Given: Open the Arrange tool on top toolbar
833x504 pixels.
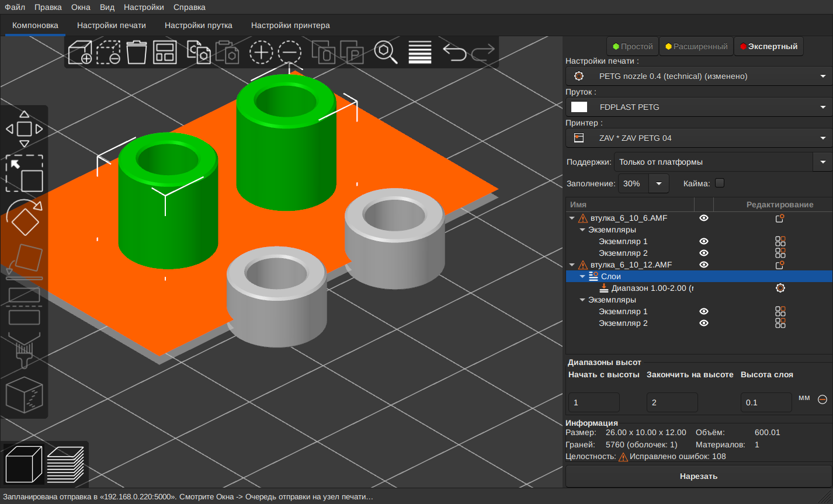Looking at the screenshot, I should pyautogui.click(x=165, y=52).
